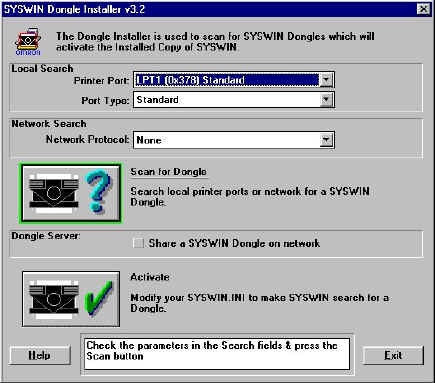The width and height of the screenshot is (435, 383).
Task: Open the Printer Port dropdown arrow
Action: pos(326,80)
